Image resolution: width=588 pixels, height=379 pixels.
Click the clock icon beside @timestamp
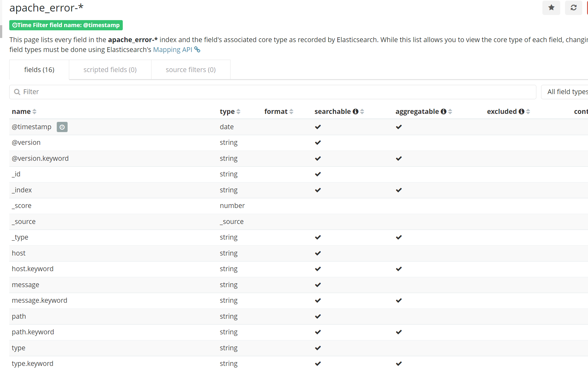62,127
